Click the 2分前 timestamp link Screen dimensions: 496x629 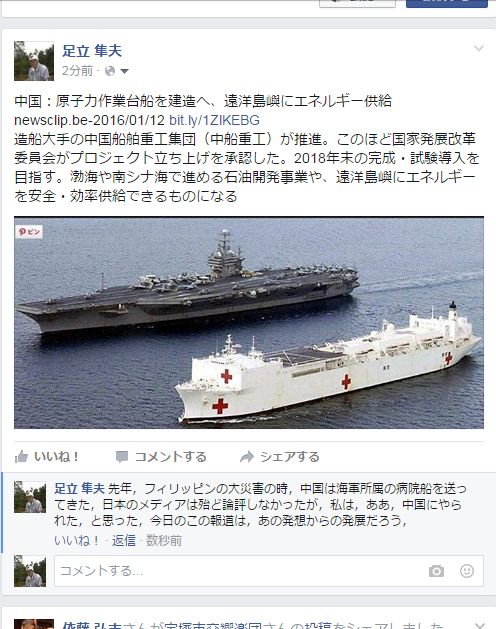[77, 71]
